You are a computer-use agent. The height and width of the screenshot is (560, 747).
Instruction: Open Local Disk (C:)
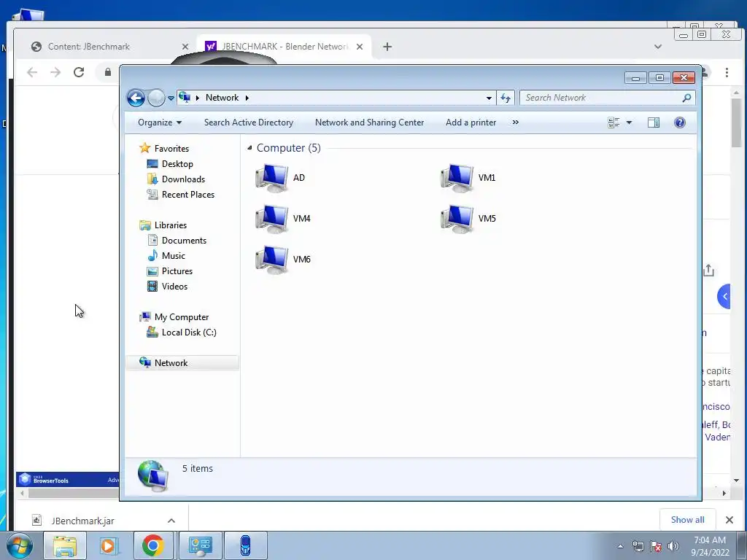tap(189, 332)
